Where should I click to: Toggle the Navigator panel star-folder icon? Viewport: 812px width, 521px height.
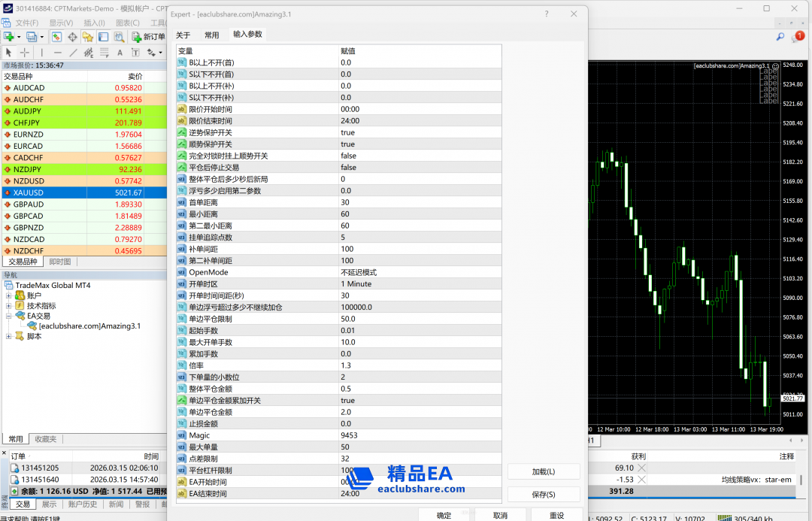click(88, 37)
